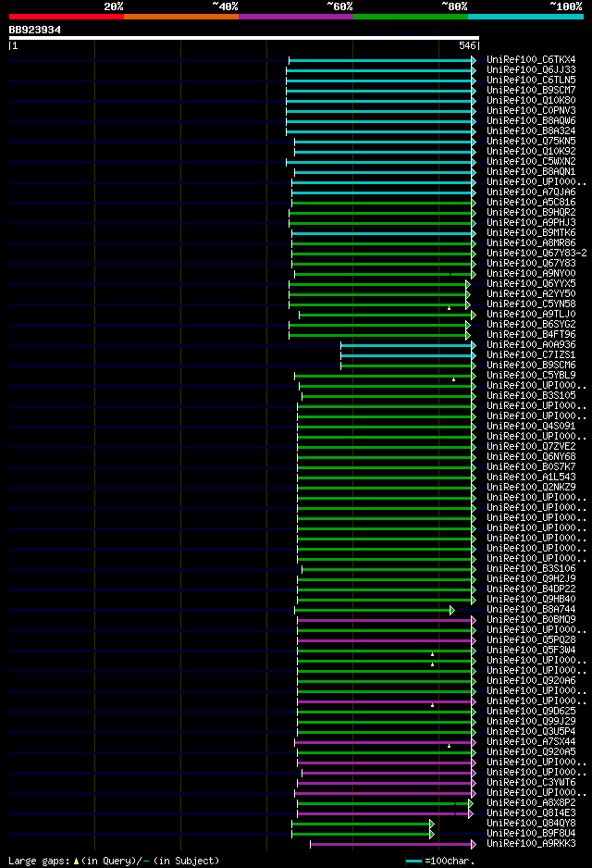Click the UniRef100_Q2NKZ9 label
The height and width of the screenshot is (868, 592).
click(x=531, y=487)
